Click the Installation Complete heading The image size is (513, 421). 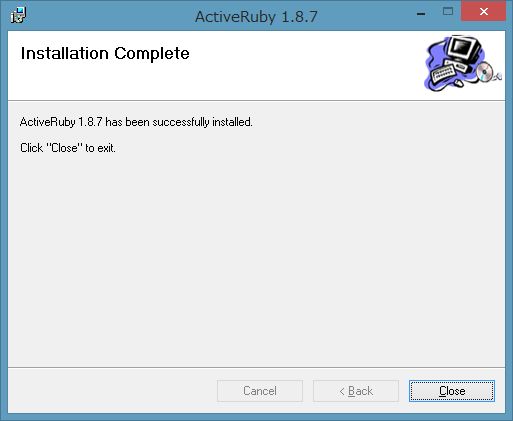(105, 53)
